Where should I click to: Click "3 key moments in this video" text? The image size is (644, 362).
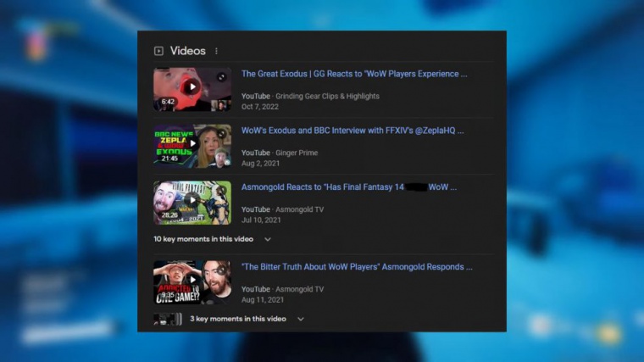[x=238, y=320]
